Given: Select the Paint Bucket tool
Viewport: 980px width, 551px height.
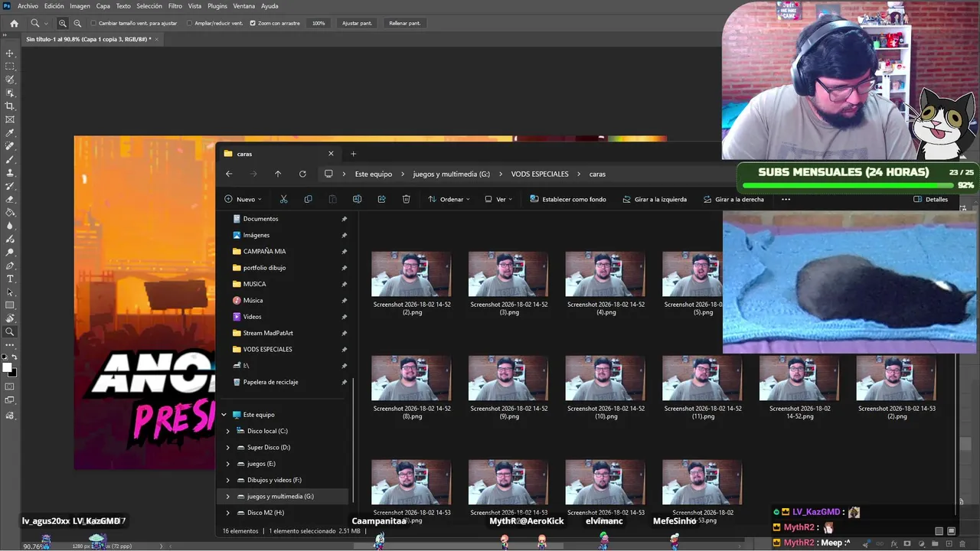Looking at the screenshot, I should pos(10,213).
